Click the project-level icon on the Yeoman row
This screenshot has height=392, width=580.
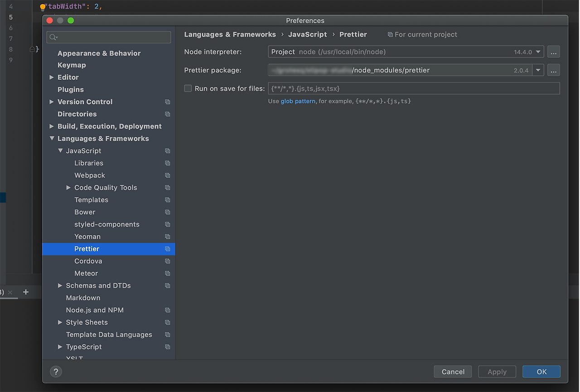coord(168,237)
